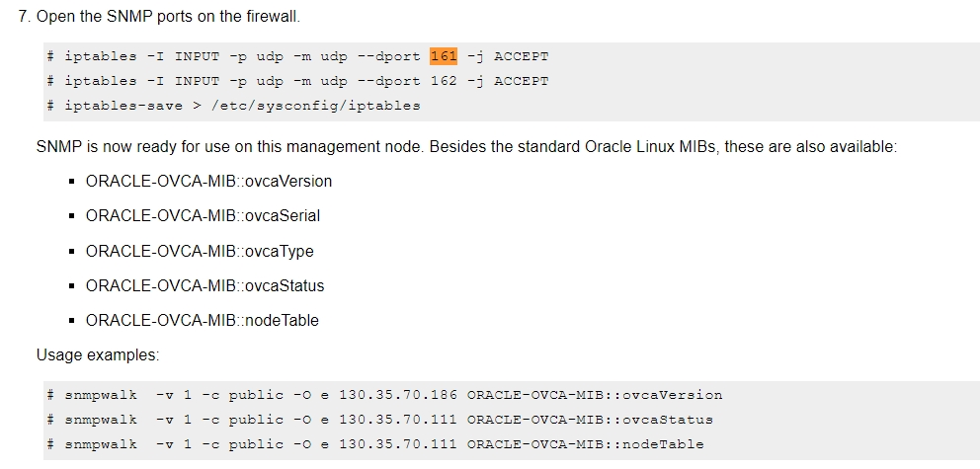
Task: Click the snmpwalk ovcaStatus example command
Action: pos(380,420)
